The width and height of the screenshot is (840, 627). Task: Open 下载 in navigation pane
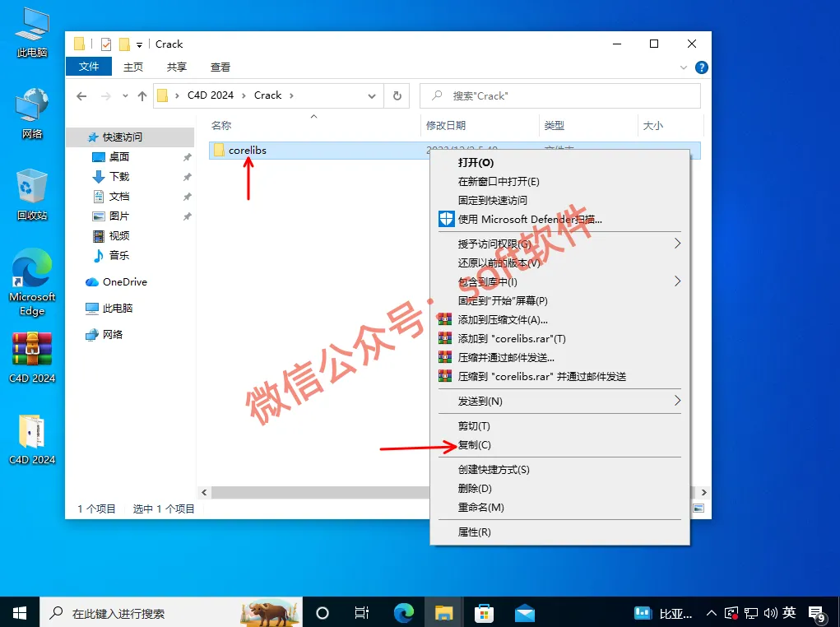point(119,176)
